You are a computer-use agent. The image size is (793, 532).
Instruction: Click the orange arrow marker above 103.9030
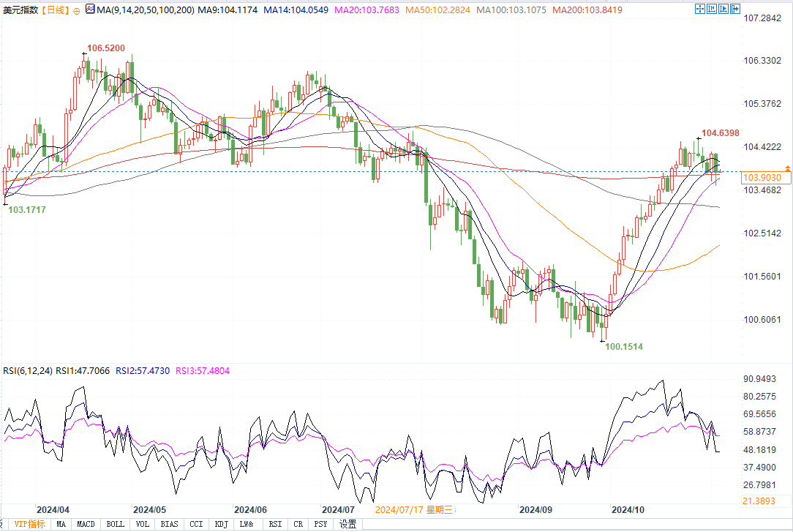(x=788, y=168)
